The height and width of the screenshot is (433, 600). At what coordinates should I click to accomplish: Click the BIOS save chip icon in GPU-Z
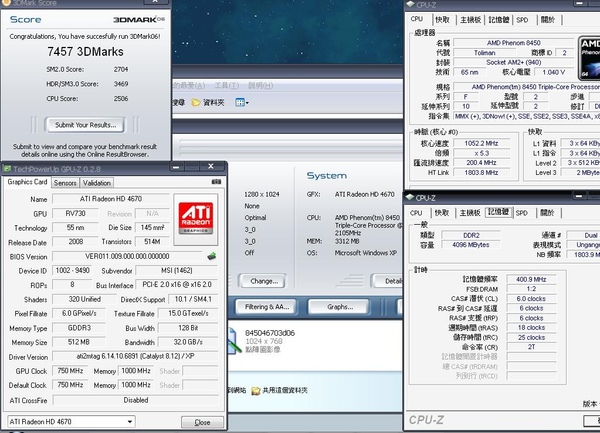(211, 256)
